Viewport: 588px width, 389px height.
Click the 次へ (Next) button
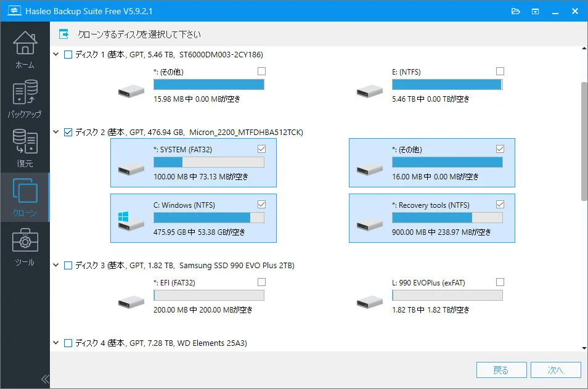pyautogui.click(x=556, y=371)
